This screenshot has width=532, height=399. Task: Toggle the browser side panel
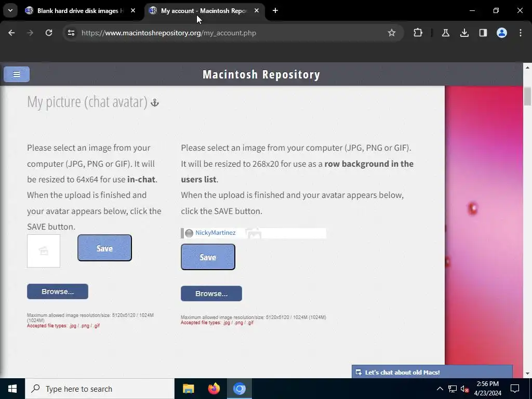pyautogui.click(x=483, y=33)
